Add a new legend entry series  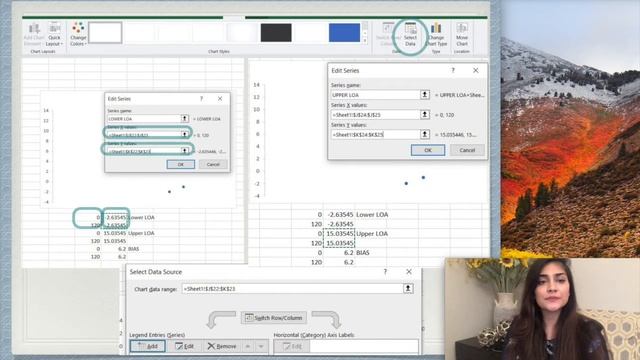click(x=147, y=346)
